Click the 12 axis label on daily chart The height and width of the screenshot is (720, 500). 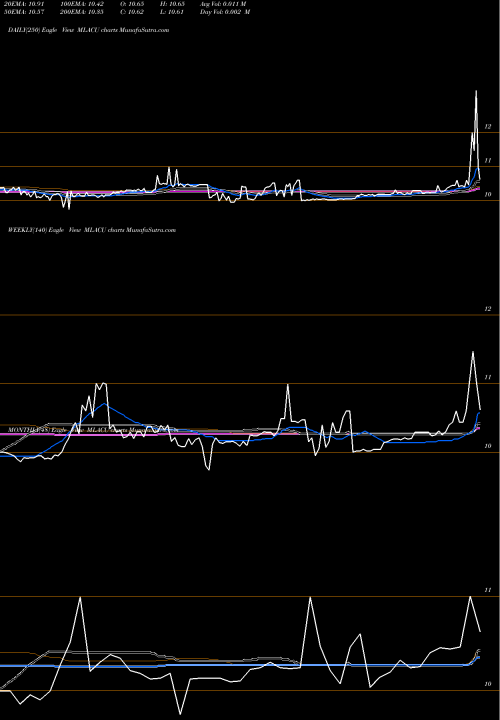[488, 127]
